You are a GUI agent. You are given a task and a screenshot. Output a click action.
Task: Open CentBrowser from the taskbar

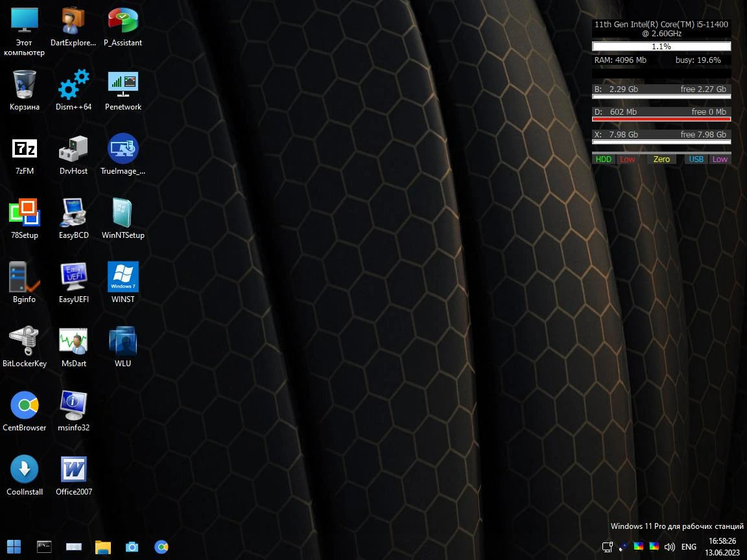[x=161, y=547]
